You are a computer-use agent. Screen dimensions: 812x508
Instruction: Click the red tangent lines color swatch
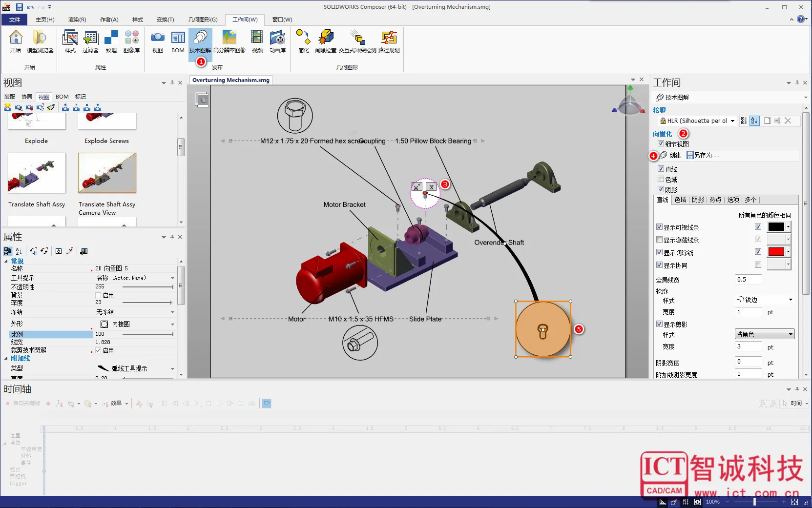tap(776, 252)
